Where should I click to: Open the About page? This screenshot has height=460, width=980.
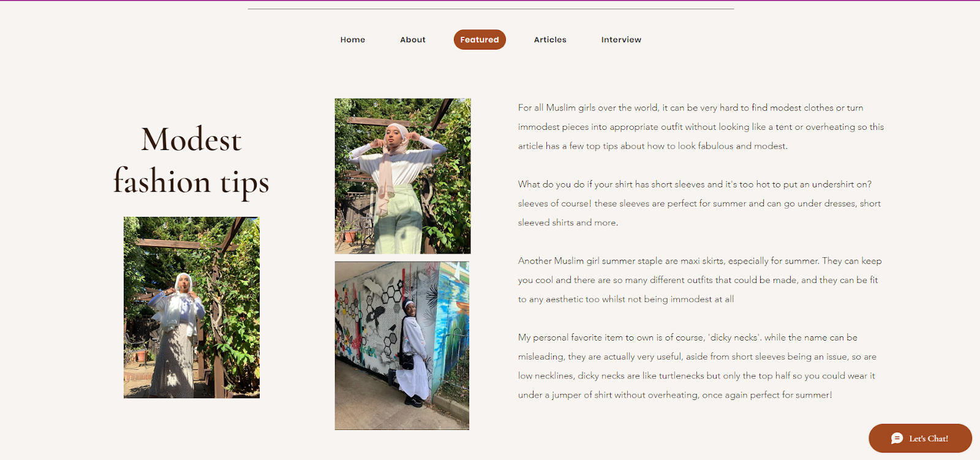click(413, 40)
